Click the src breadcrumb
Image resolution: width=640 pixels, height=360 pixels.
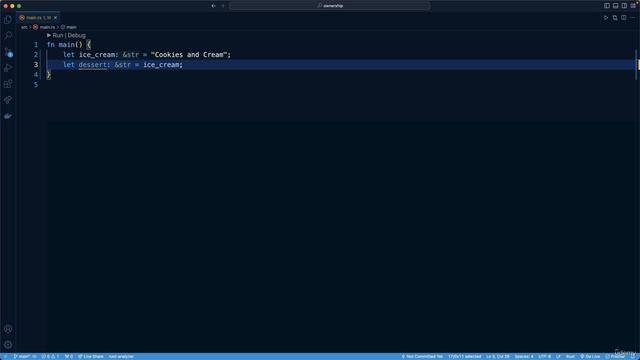(x=24, y=27)
